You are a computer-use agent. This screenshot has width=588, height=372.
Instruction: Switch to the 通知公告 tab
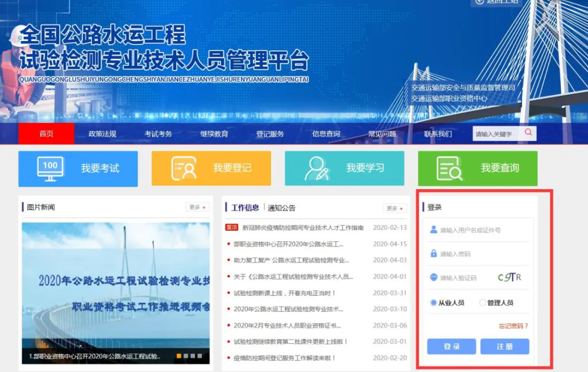282,208
